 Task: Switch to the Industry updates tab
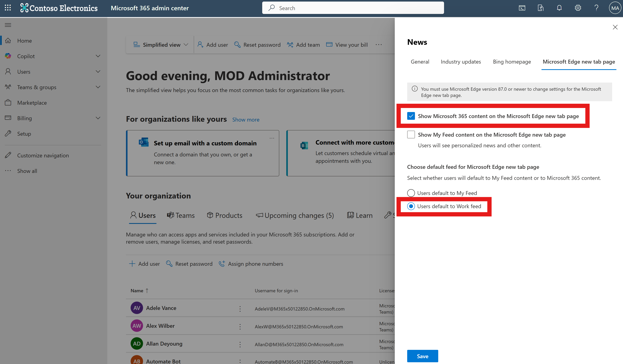point(461,61)
